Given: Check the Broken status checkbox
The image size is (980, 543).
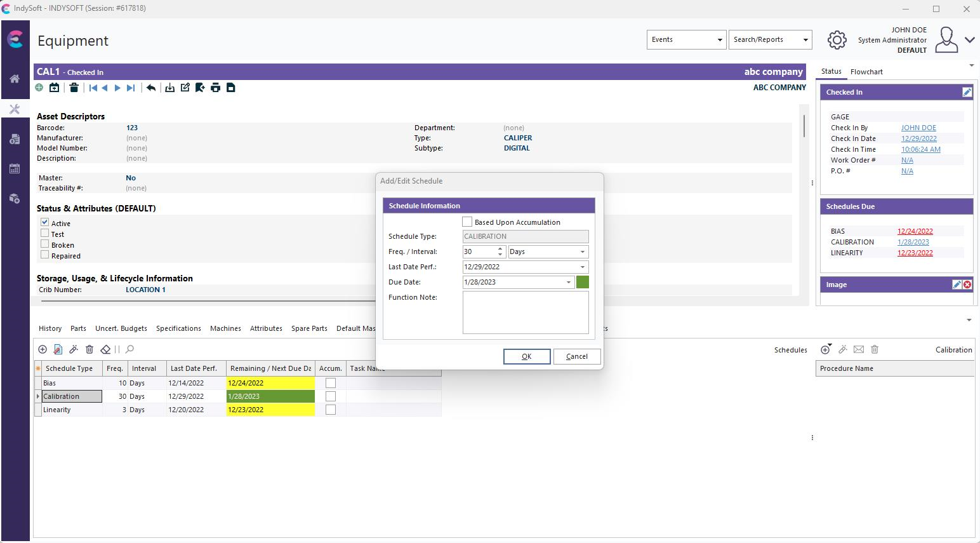Looking at the screenshot, I should click(x=45, y=245).
